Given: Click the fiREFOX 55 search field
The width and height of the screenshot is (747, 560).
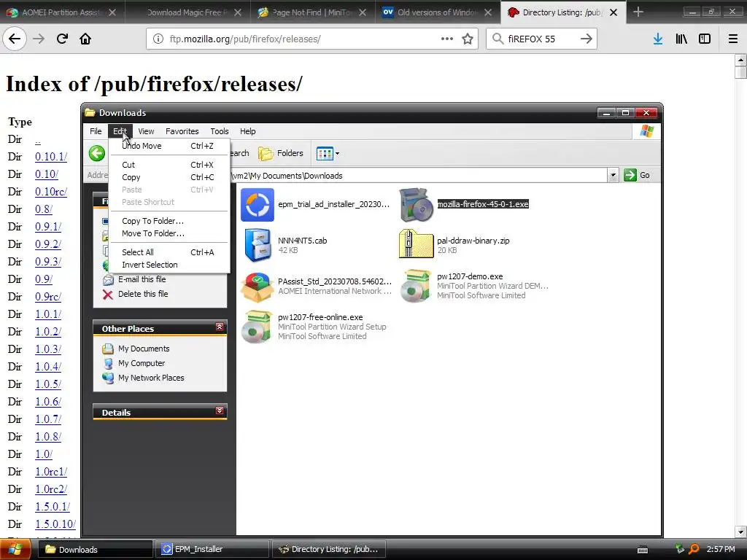Looking at the screenshot, I should point(541,39).
